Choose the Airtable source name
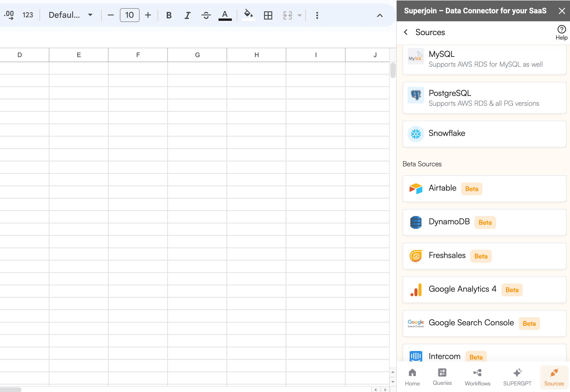The height and width of the screenshot is (392, 570). (442, 188)
